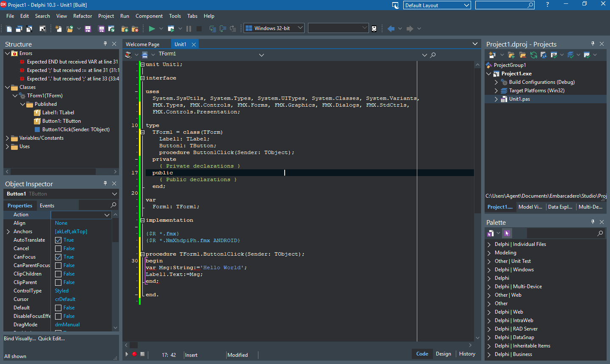Image resolution: width=610 pixels, height=364 pixels.
Task: Open the Refactor menu
Action: [x=83, y=16]
